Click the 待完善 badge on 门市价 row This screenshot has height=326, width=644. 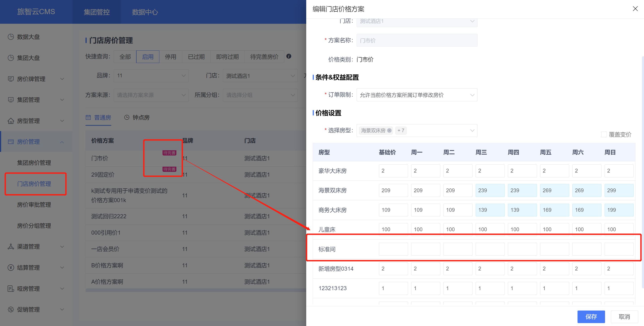[169, 153]
